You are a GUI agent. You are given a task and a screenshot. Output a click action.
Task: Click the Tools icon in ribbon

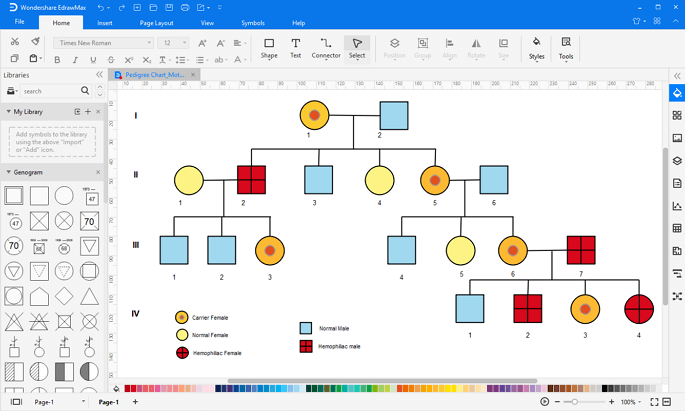coord(566,48)
